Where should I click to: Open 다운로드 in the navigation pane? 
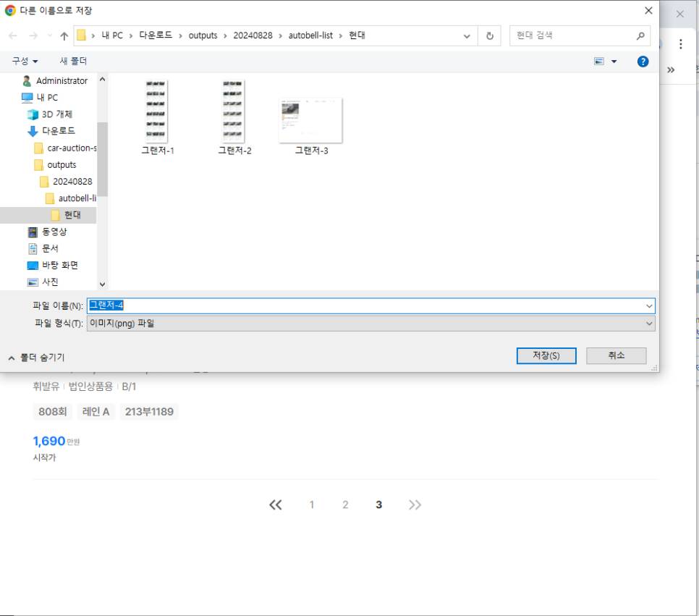[58, 131]
